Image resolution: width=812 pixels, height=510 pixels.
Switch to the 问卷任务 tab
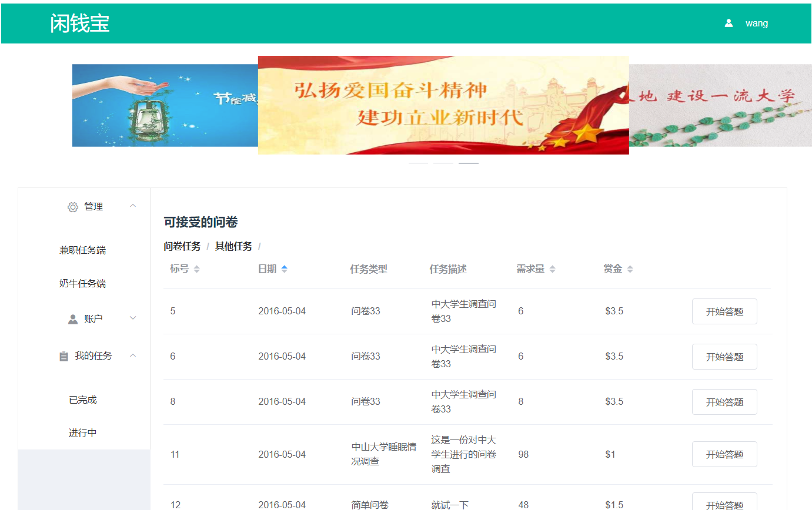(182, 246)
